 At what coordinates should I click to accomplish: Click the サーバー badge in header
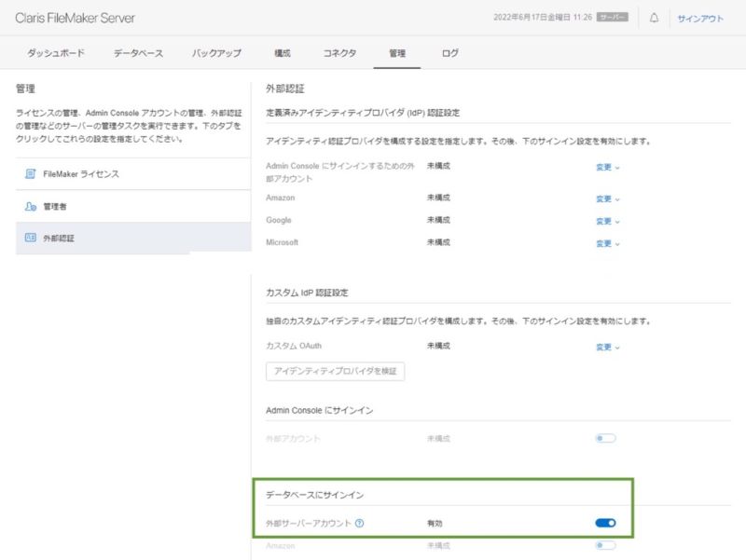click(613, 17)
